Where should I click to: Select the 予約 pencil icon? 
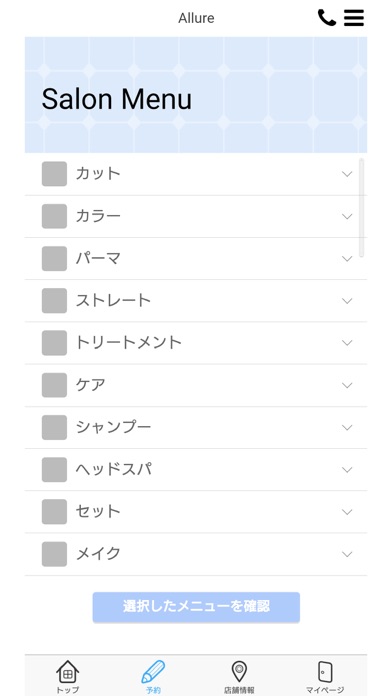click(153, 672)
